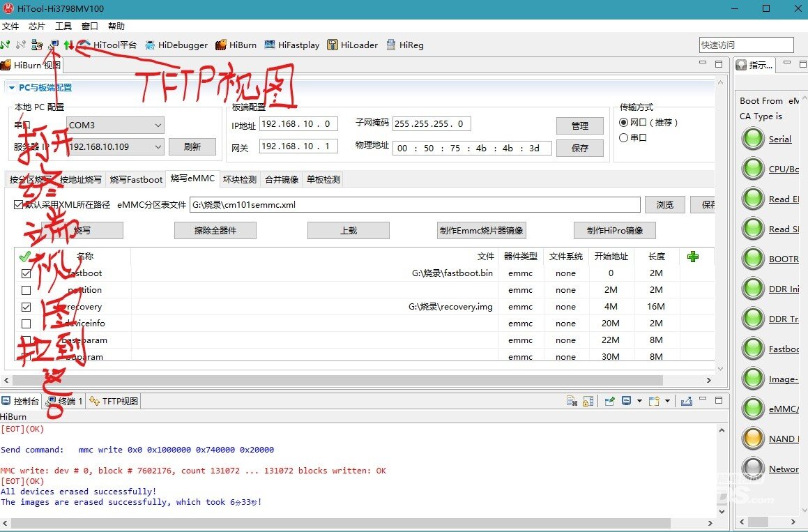Maximize the console panel

(719, 400)
